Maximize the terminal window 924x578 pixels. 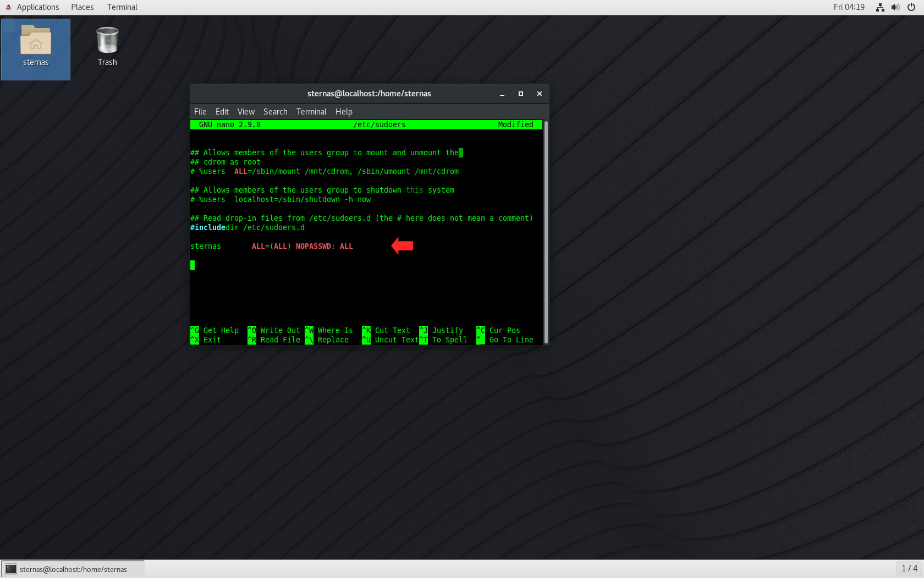pos(521,94)
